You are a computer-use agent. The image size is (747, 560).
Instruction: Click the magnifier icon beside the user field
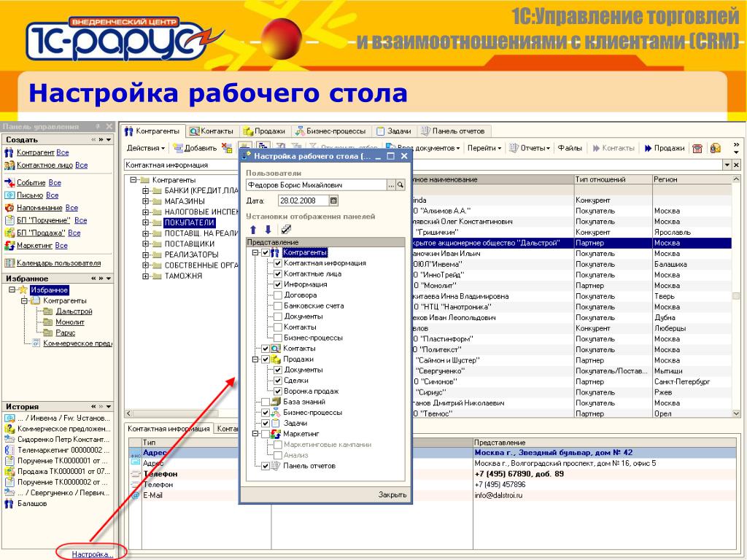[x=400, y=184]
